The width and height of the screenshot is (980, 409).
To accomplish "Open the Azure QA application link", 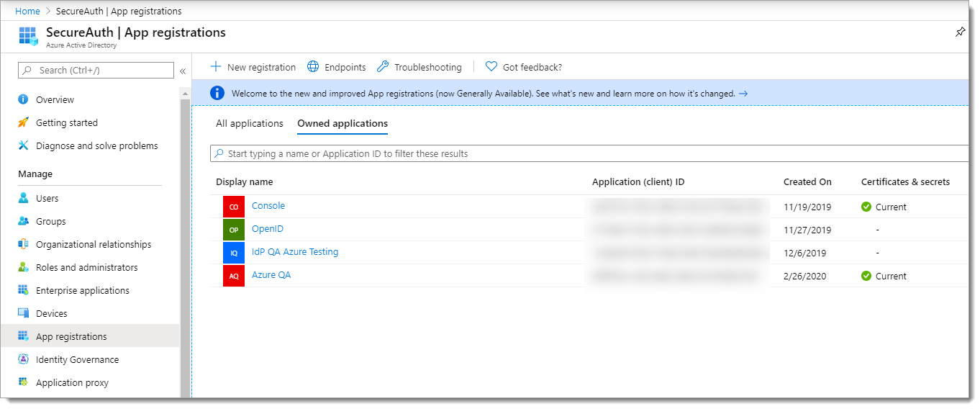I will 271,275.
